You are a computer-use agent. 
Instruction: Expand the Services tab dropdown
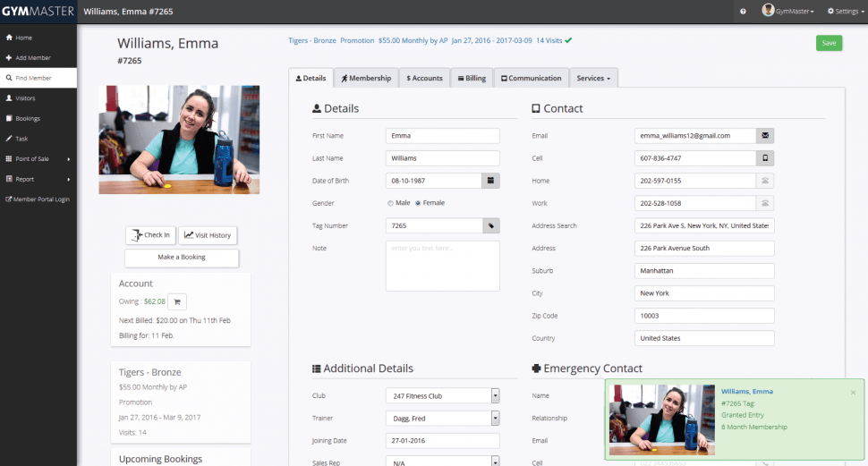click(x=593, y=79)
